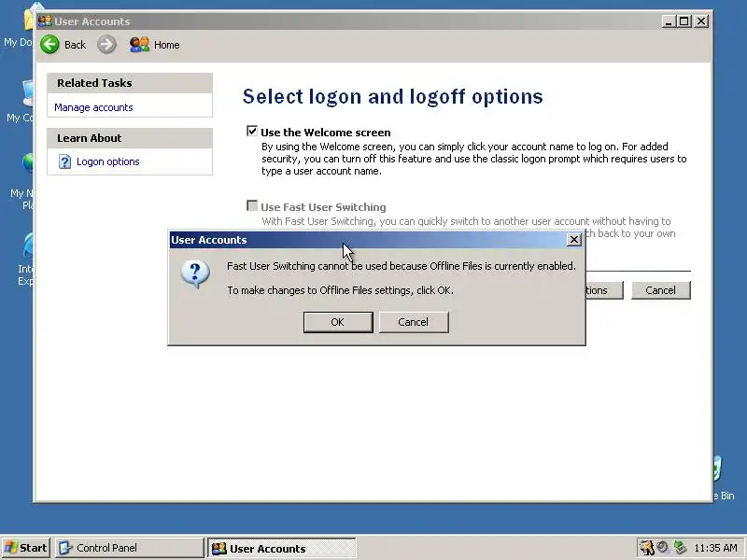Click the partially hidden Apply Options button
This screenshot has width=747, height=560.
point(604,290)
